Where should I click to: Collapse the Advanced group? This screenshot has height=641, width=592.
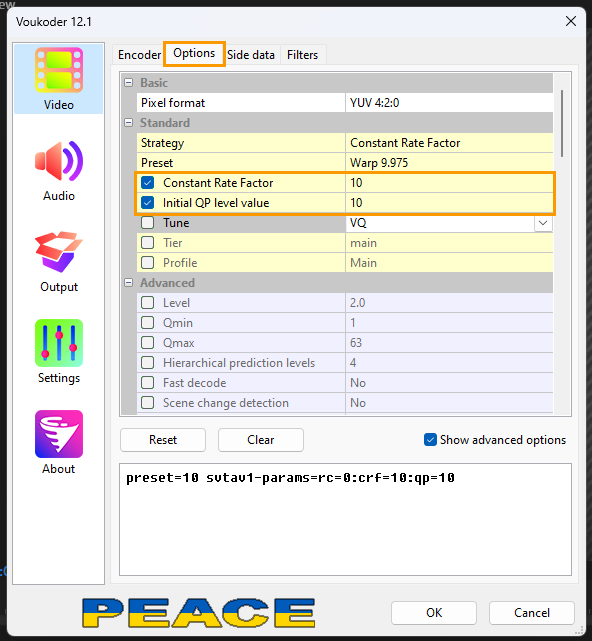point(128,283)
